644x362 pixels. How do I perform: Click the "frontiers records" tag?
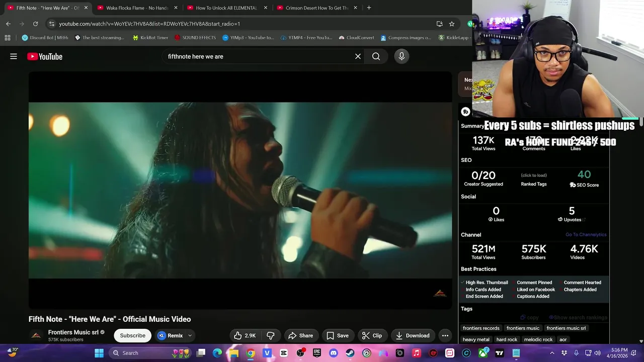click(x=481, y=328)
